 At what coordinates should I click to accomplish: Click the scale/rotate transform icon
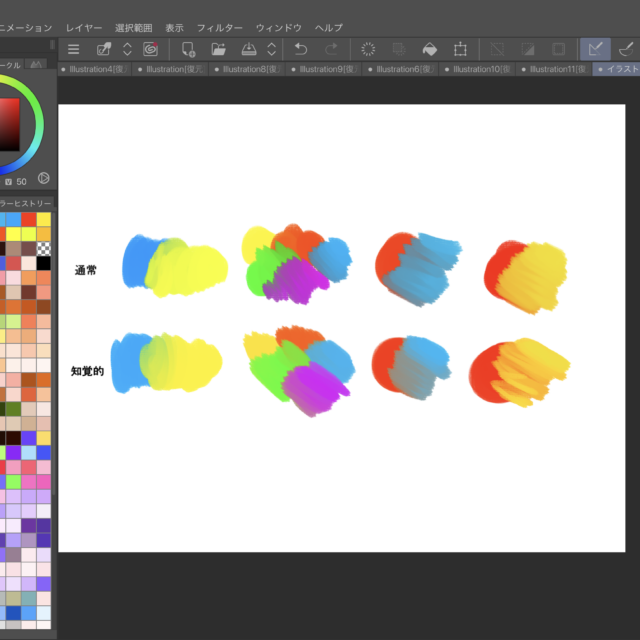coord(460,49)
